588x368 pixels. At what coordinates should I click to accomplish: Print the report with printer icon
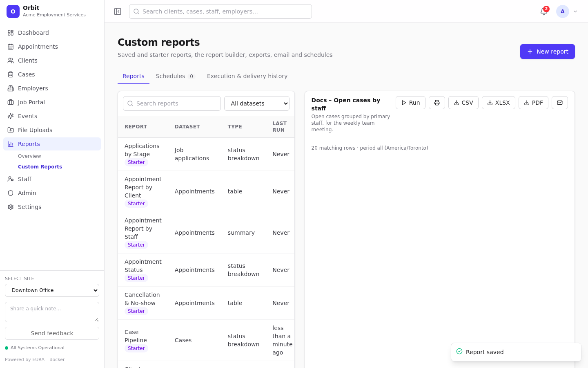(437, 103)
